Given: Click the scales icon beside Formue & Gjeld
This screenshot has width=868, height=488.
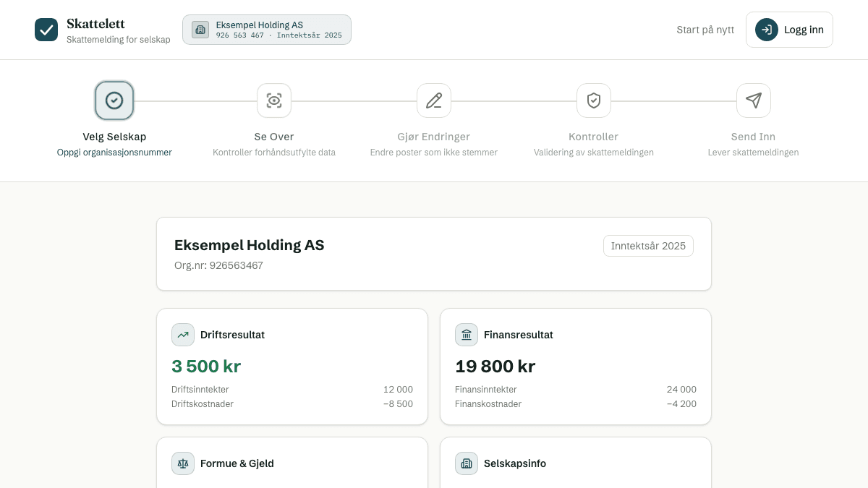Looking at the screenshot, I should 183,463.
